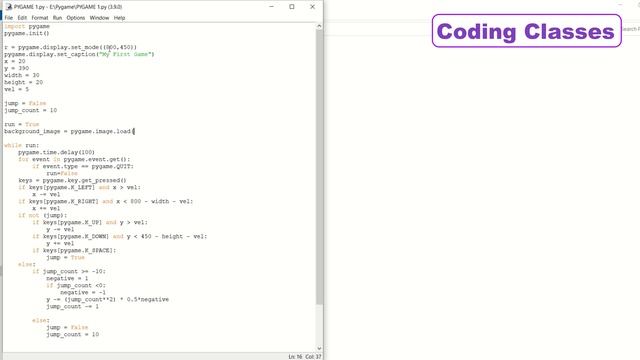This screenshot has width=640, height=360.
Task: Click the keys = pygame.key.get_pressed() line
Action: pyautogui.click(x=72, y=180)
